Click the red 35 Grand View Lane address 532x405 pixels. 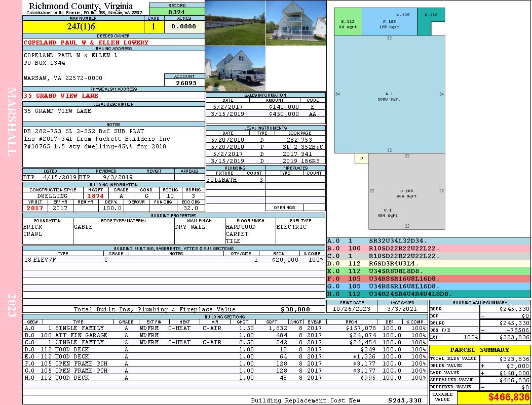point(61,96)
